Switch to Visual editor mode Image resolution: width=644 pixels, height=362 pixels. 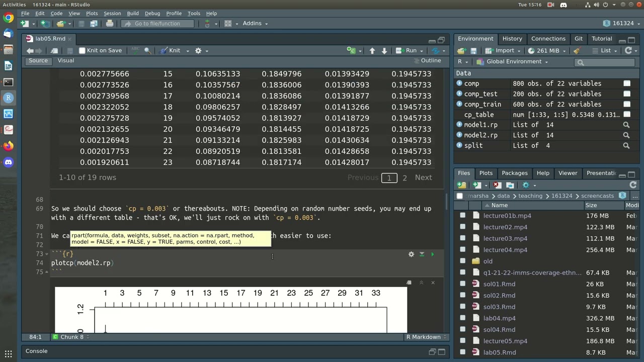pyautogui.click(x=66, y=60)
